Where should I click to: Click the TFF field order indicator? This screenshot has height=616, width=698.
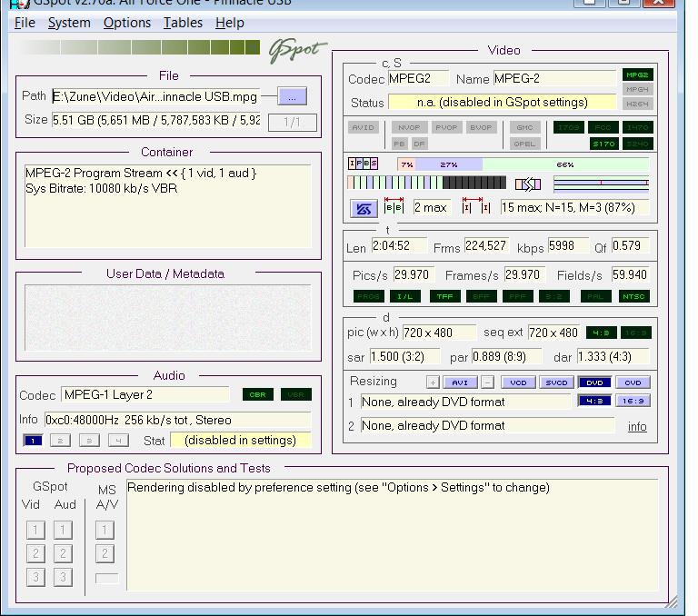pyautogui.click(x=444, y=296)
